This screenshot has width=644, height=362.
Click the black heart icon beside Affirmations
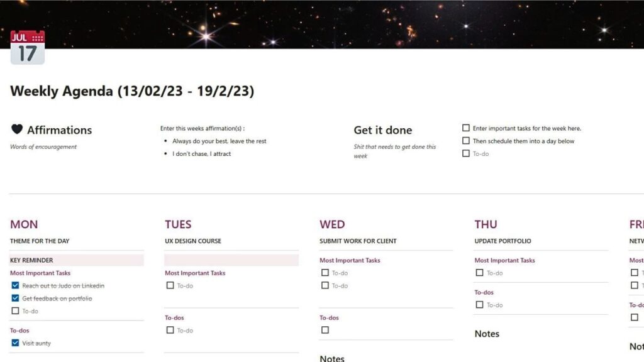pyautogui.click(x=17, y=129)
